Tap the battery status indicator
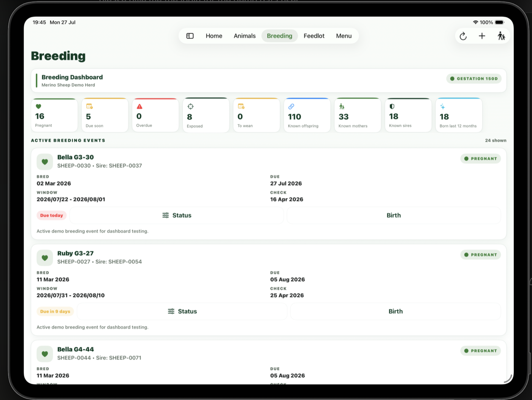This screenshot has width=532, height=400. point(500,22)
